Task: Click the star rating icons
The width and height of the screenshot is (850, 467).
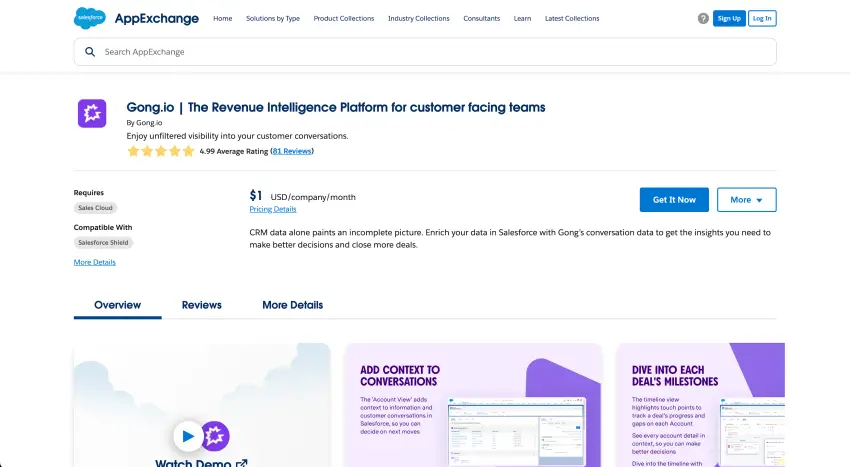Action: click(x=160, y=151)
